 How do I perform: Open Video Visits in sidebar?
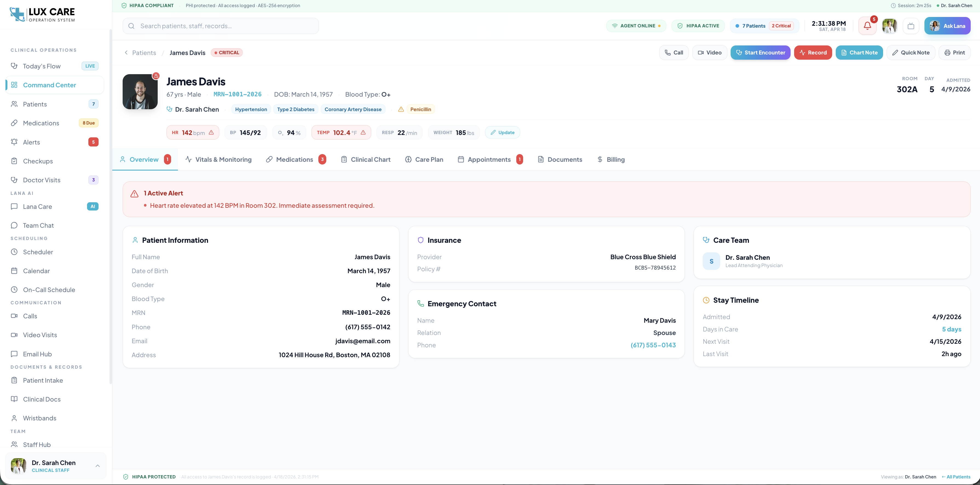[x=55, y=335]
